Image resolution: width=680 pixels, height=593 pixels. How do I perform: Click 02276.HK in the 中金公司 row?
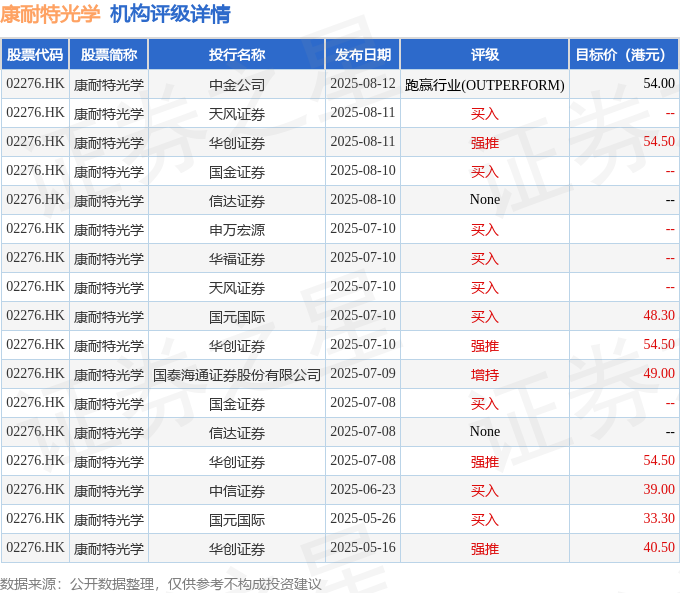point(35,83)
